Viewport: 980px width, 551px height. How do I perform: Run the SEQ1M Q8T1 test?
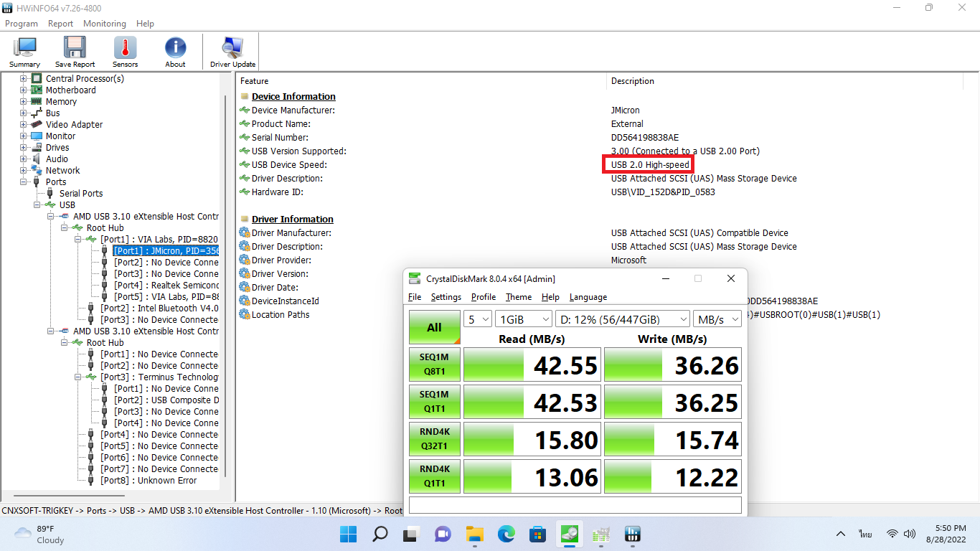coord(434,364)
